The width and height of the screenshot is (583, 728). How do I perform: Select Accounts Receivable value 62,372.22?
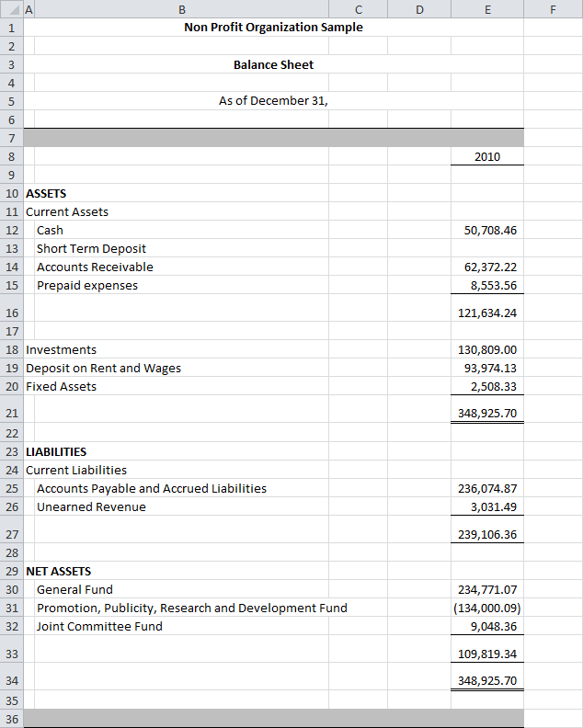coord(487,267)
